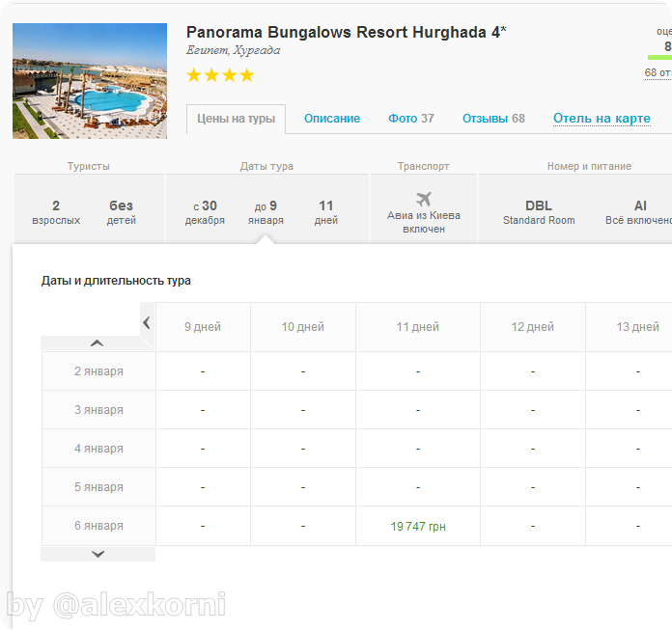Click the 3 января row label
672x630 pixels.
98,410
